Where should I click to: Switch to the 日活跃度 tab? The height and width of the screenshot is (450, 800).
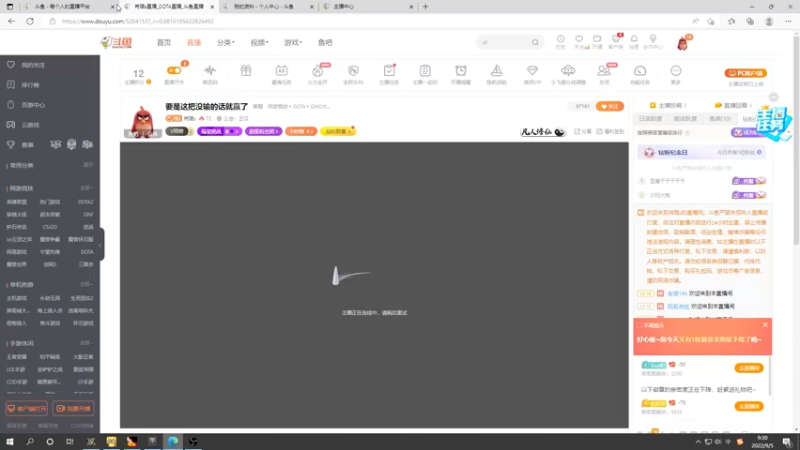[650, 118]
